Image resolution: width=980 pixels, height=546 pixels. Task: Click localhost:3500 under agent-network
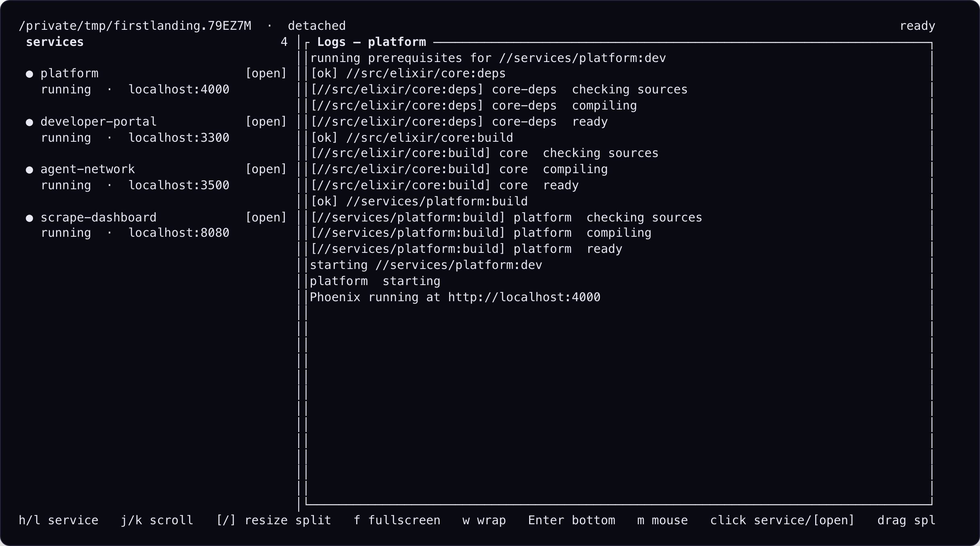(179, 185)
